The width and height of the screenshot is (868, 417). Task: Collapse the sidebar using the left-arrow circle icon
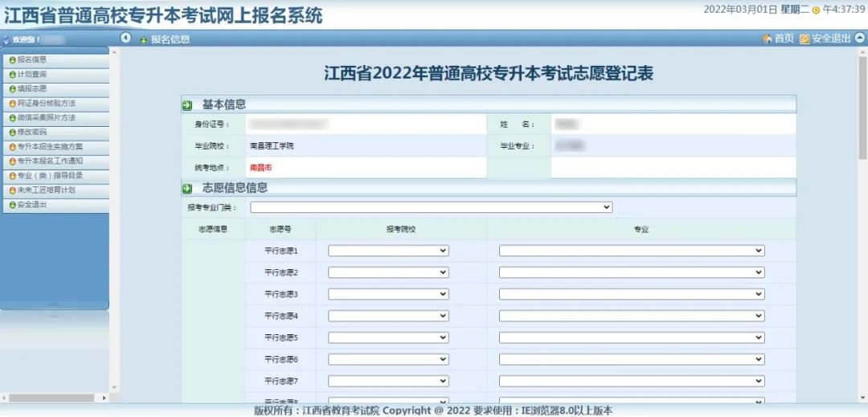tap(125, 38)
